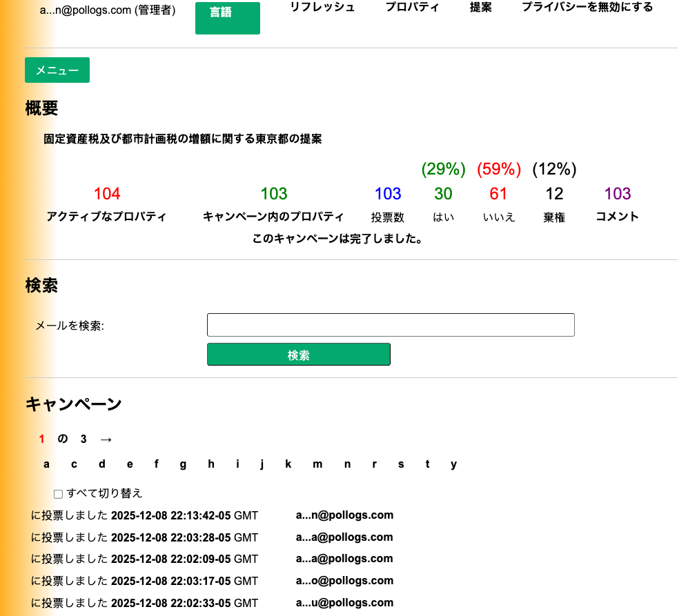This screenshot has height=616, width=697.
Task: Filter campaigns by letter y
Action: 454,464
